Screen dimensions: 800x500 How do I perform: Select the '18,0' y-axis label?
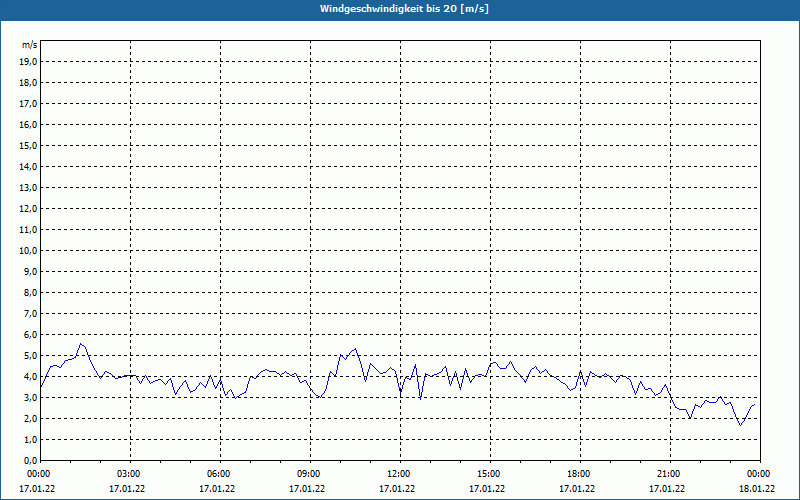(x=28, y=83)
